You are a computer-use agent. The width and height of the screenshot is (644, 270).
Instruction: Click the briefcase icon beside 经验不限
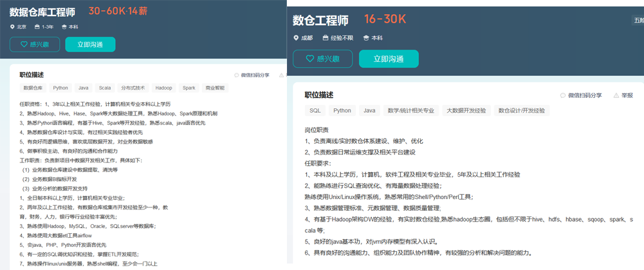click(x=326, y=38)
